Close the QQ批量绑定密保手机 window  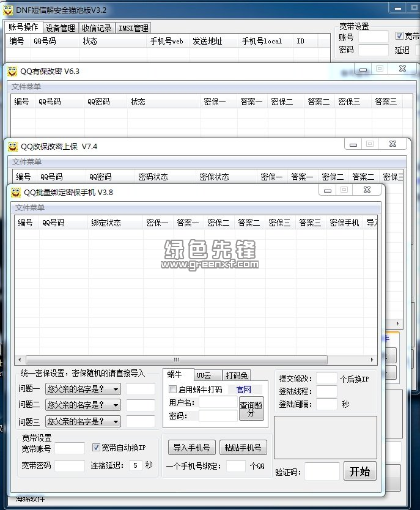[x=367, y=190]
